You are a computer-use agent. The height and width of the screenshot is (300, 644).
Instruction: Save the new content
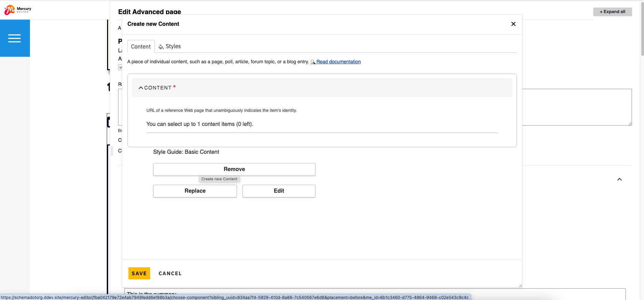tap(139, 274)
